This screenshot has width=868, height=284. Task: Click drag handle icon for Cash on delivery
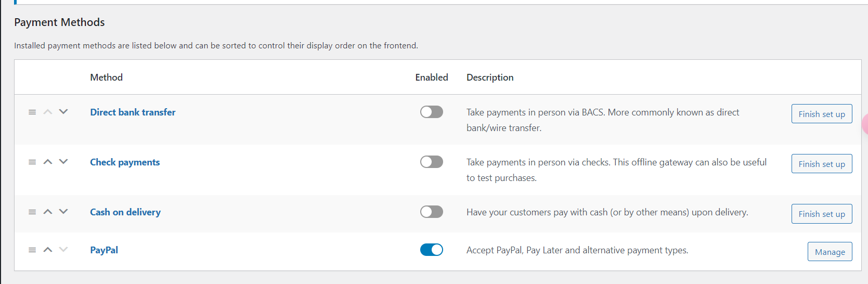click(32, 212)
